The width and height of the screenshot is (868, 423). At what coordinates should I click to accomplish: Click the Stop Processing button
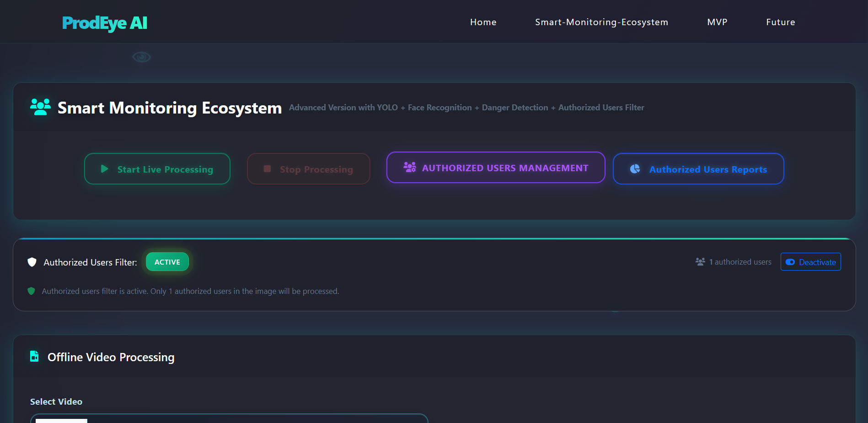coord(309,169)
